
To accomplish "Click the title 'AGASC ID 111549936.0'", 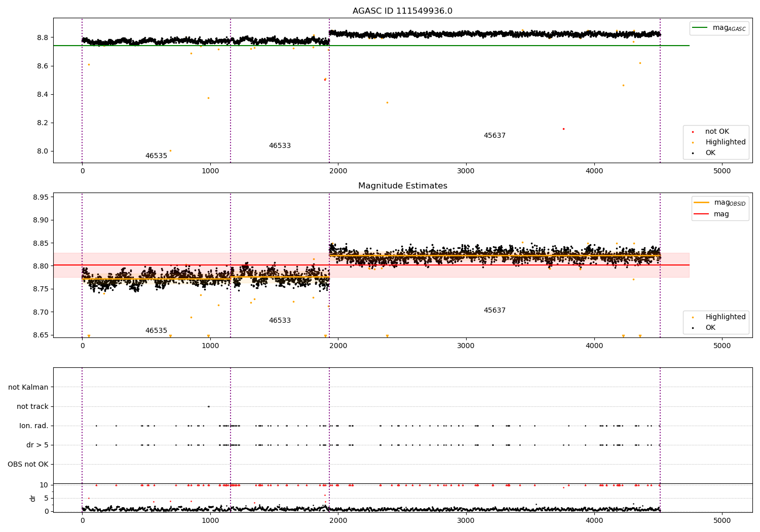I will 402,11.
